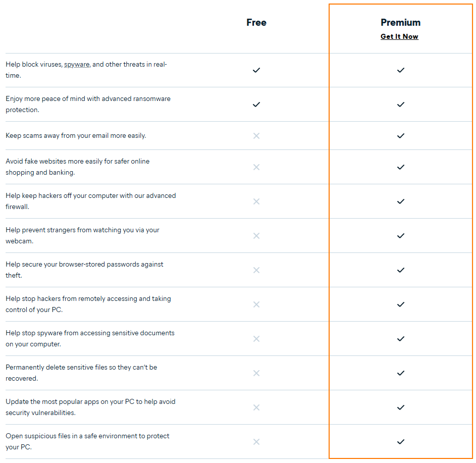Click the Free column heading
Screen dimensions: 476x463
click(256, 22)
